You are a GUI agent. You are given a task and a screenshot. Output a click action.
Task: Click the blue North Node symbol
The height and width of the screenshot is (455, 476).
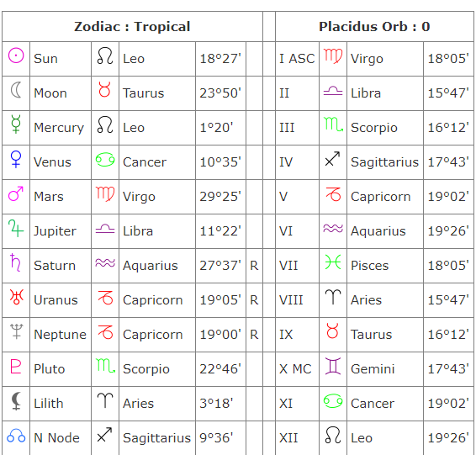(x=16, y=436)
